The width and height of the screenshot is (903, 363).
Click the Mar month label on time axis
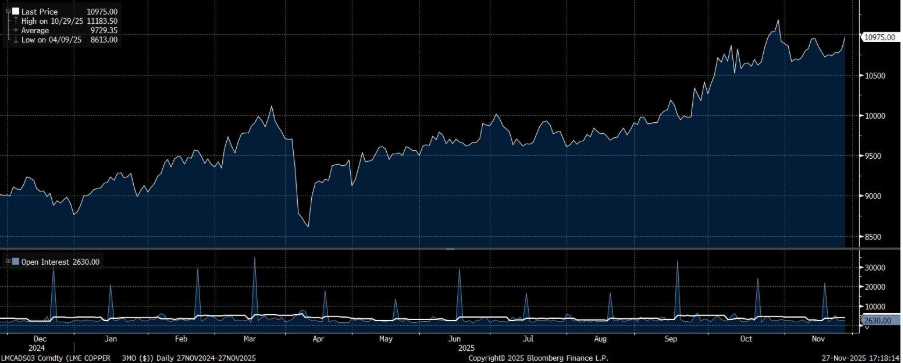pos(250,339)
